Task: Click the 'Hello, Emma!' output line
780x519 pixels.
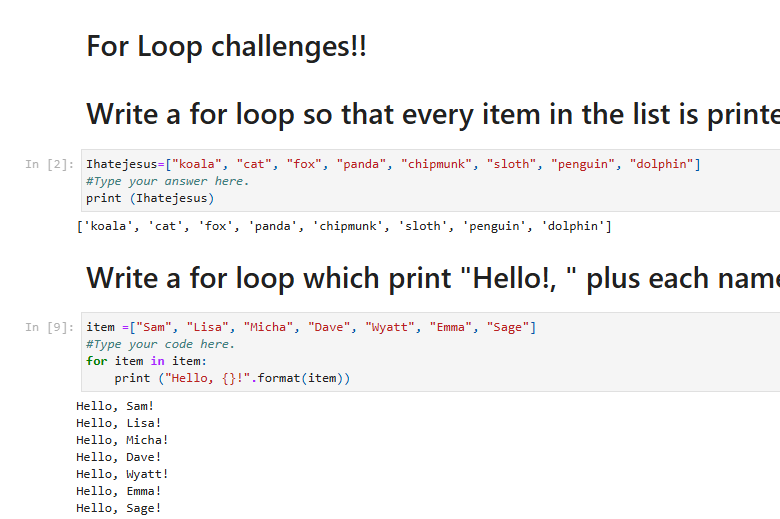Action: point(118,491)
